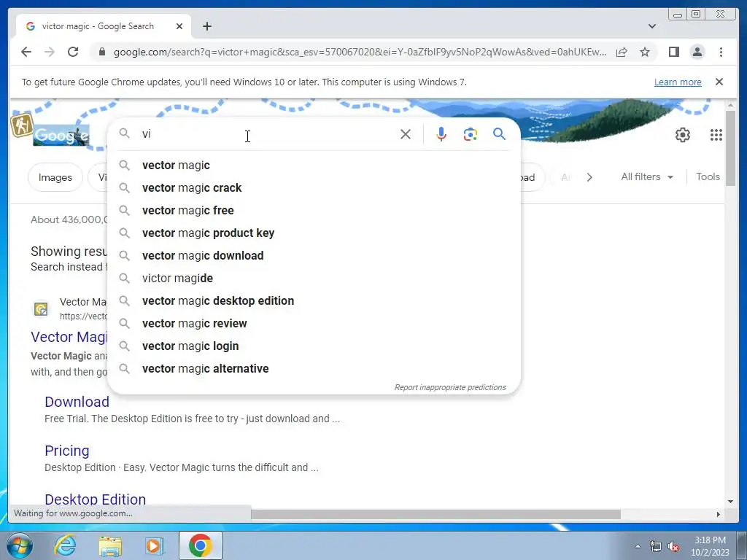Select suggestion 'vector magic crack'
This screenshot has height=560, width=747.
tap(314, 187)
